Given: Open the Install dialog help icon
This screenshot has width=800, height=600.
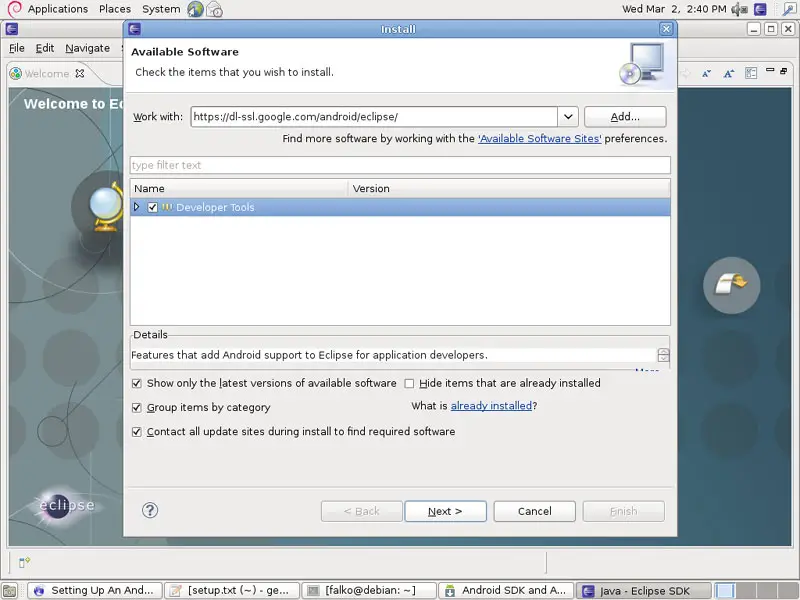Looking at the screenshot, I should (x=150, y=510).
